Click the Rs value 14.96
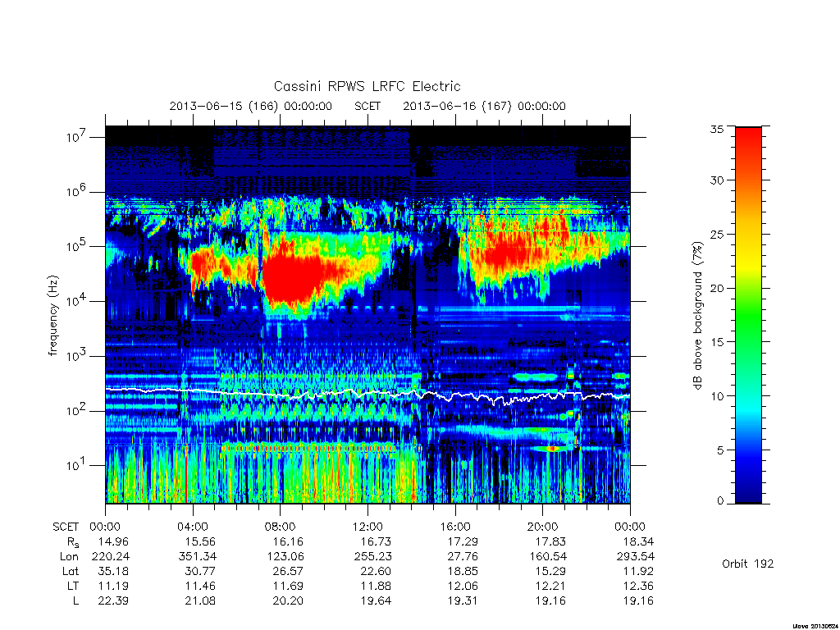This screenshot has height=630, width=840. click(113, 541)
